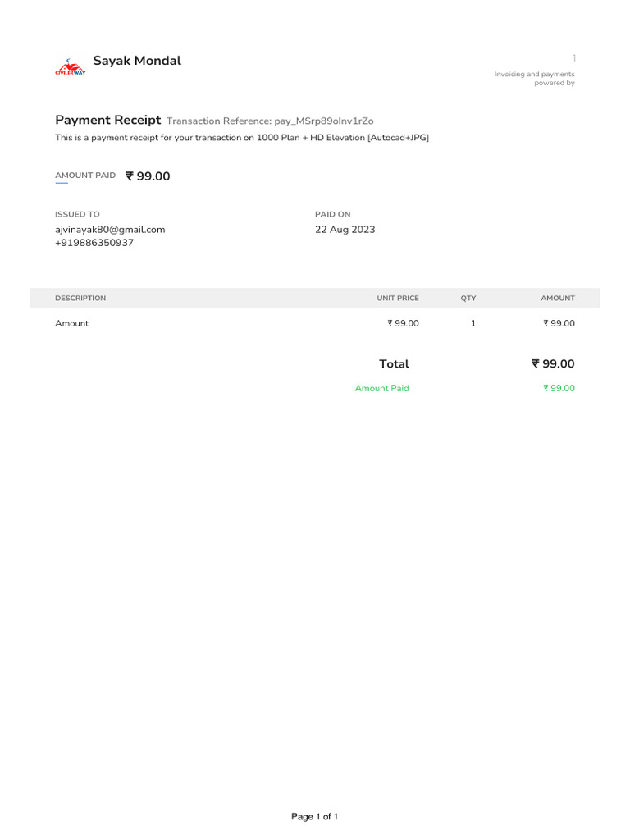Click the Civiler Way house logo

[x=71, y=67]
